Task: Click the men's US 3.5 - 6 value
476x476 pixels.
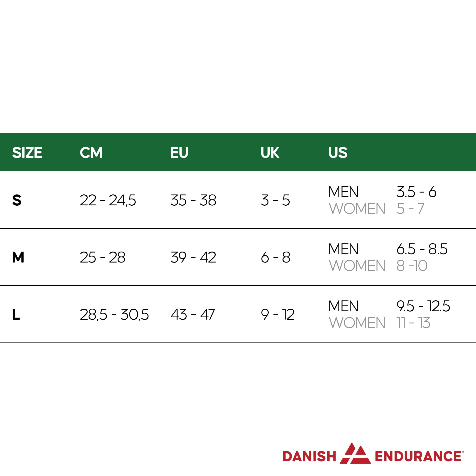Action: click(x=417, y=192)
